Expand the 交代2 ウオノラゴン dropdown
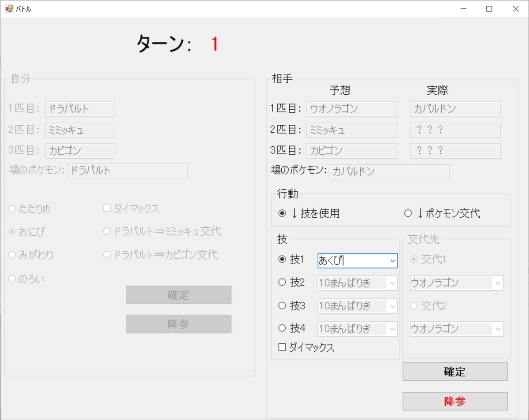Image resolution: width=529 pixels, height=420 pixels. point(498,329)
